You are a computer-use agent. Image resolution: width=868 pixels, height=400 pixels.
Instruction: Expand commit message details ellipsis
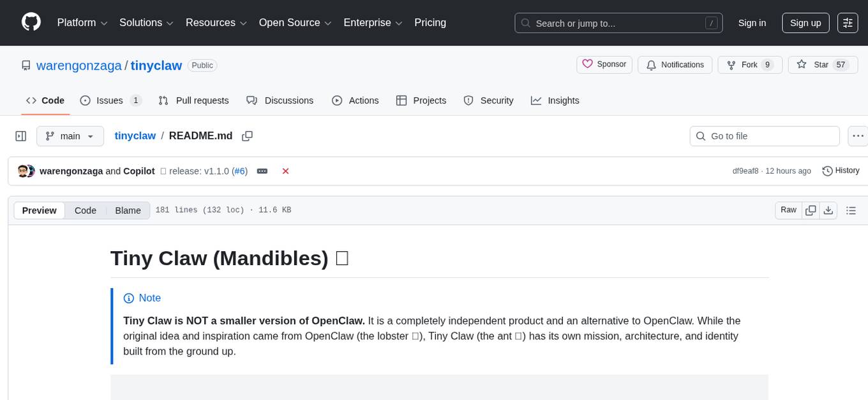[262, 171]
